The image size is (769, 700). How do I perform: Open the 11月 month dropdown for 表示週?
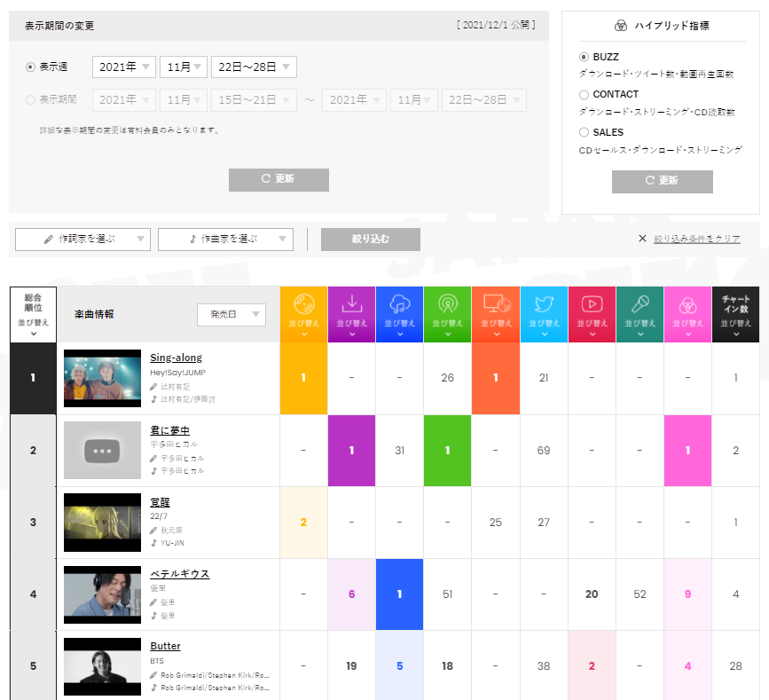(184, 67)
